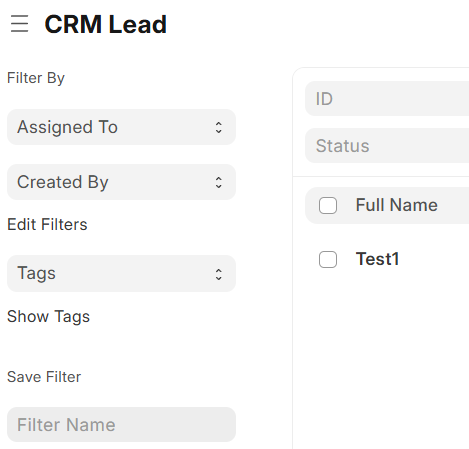Expand the Assigned To filter dropdown
The image size is (469, 449).
(x=121, y=127)
